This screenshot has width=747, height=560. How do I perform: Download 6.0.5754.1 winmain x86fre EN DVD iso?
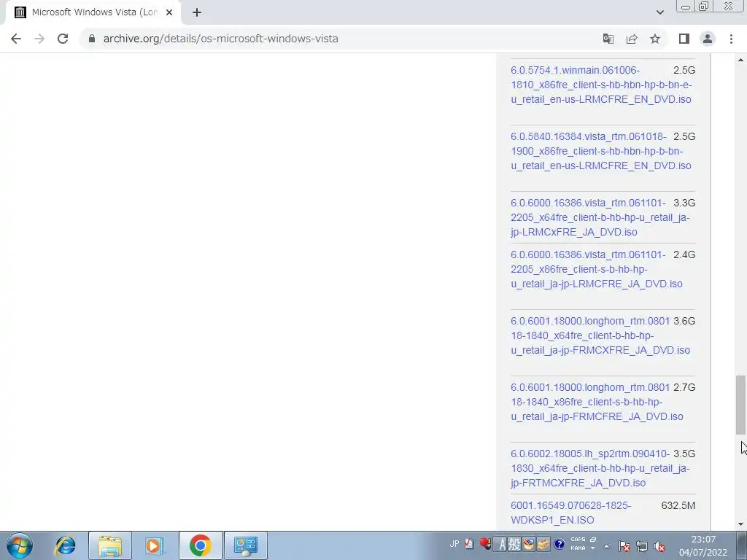click(x=601, y=85)
